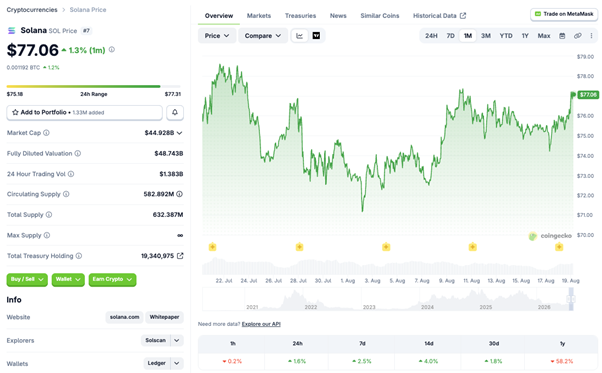Open Total Treasury Holding external link icon
Image resolution: width=602 pixels, height=373 pixels.
(x=180, y=256)
